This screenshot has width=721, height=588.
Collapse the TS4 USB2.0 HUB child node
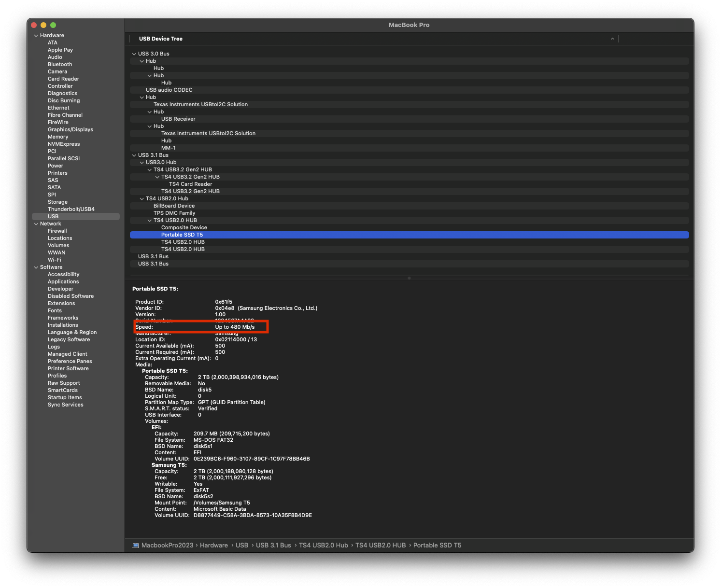(x=149, y=221)
